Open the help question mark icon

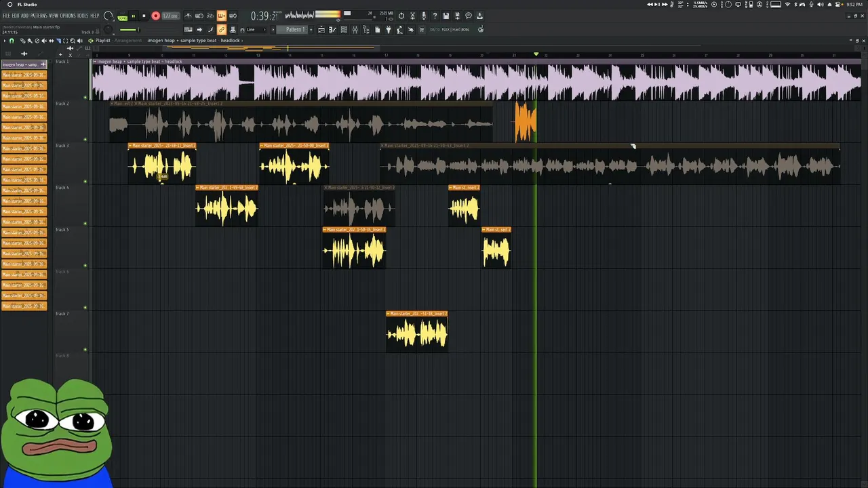(435, 16)
